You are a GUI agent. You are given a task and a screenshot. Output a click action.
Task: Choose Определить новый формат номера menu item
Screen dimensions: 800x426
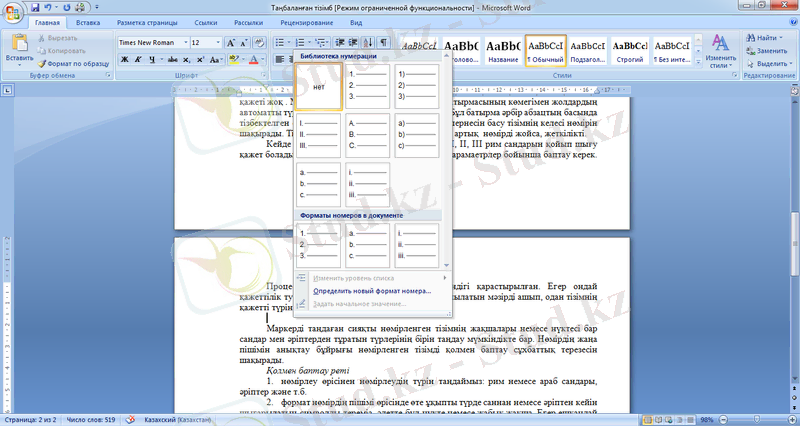372,291
